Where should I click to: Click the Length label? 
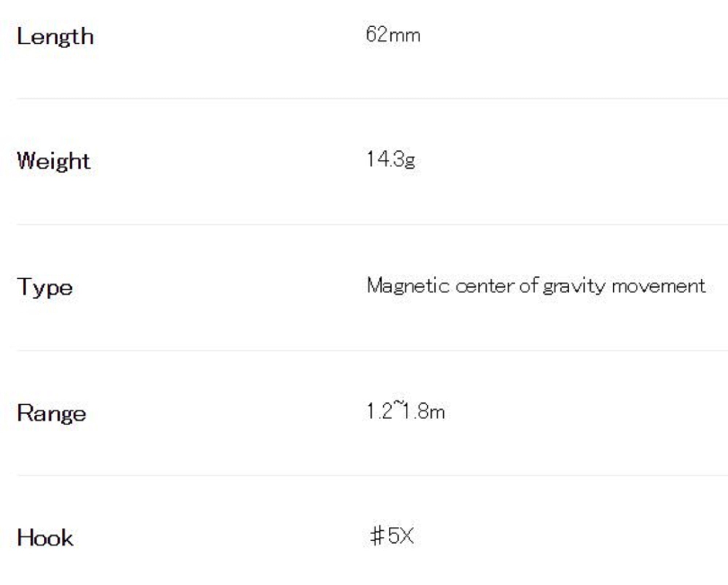pyautogui.click(x=55, y=37)
